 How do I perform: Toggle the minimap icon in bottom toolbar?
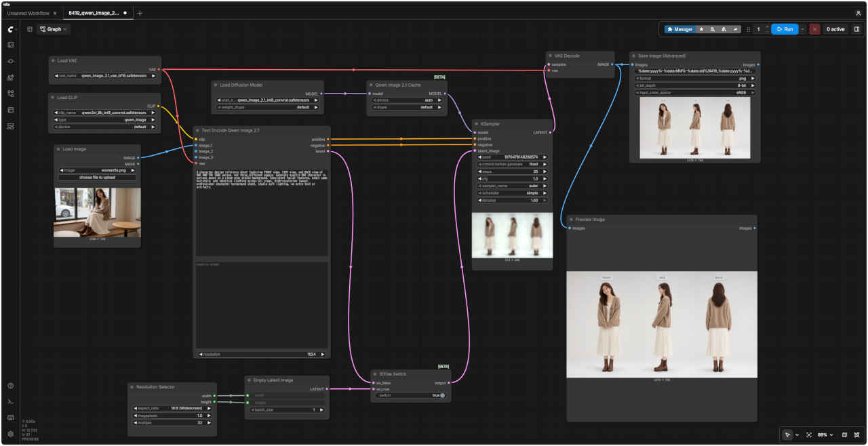tap(844, 434)
